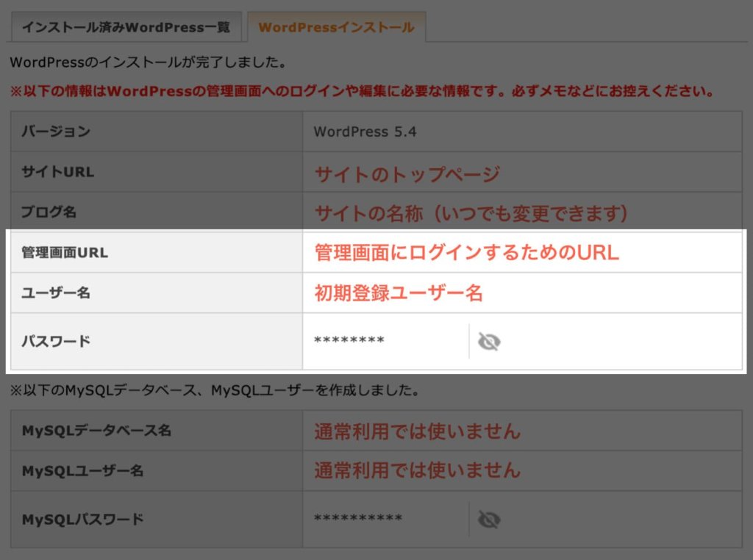The height and width of the screenshot is (560, 753).
Task: Click the サイトURL label cell
Action: click(x=157, y=172)
